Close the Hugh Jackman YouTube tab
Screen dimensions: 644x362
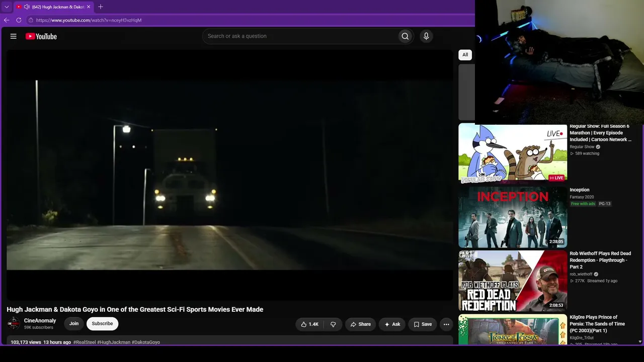pos(89,7)
